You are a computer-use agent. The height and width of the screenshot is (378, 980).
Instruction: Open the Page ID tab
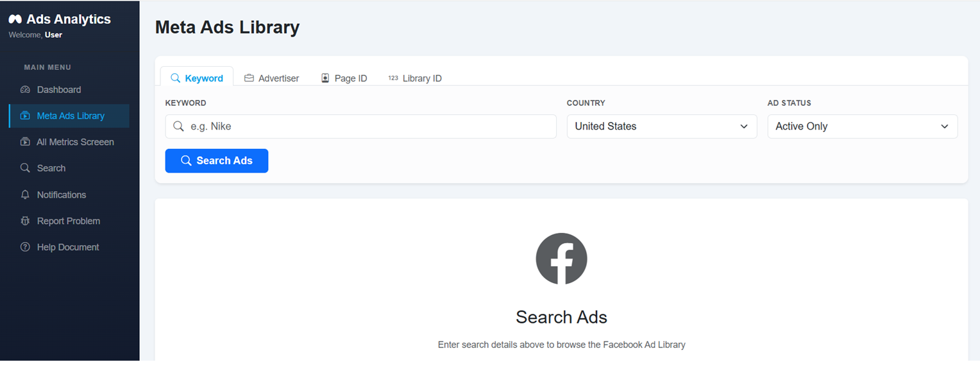pos(344,78)
